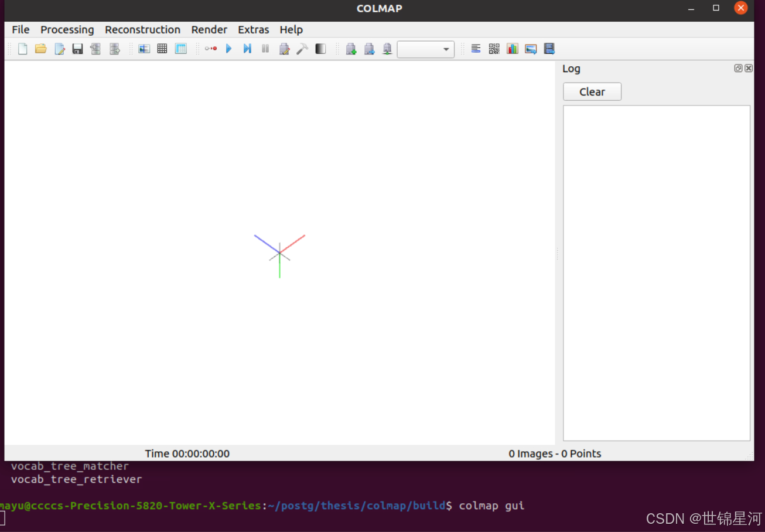Pause the reconstruction with the pause icon
Screen dimensions: 765x532
coord(265,49)
